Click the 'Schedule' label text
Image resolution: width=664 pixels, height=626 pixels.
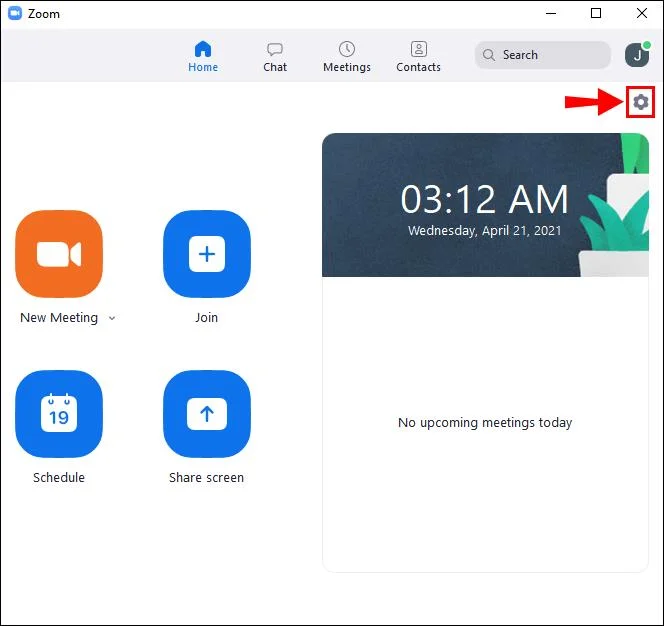(x=59, y=478)
